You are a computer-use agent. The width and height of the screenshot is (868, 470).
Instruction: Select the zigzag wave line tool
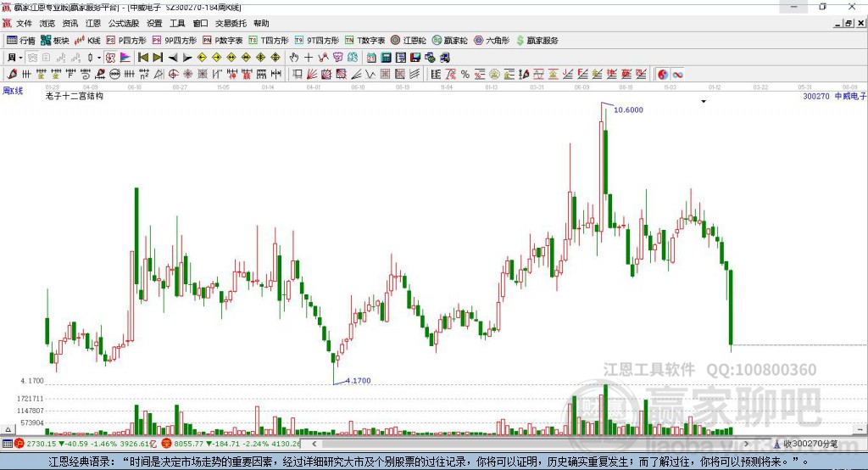(370, 75)
